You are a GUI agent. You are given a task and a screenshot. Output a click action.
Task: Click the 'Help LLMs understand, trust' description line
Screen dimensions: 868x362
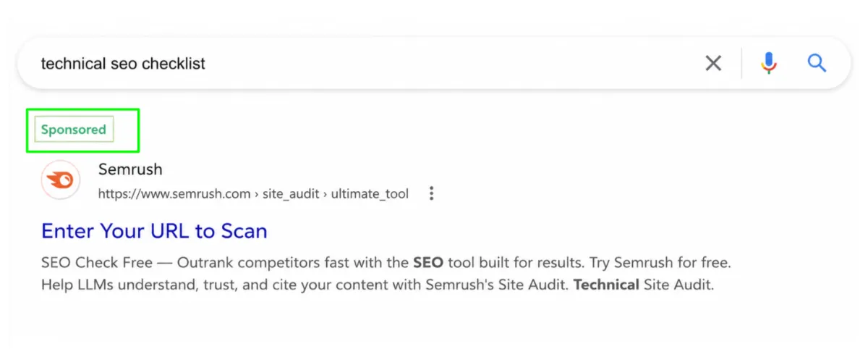point(378,285)
